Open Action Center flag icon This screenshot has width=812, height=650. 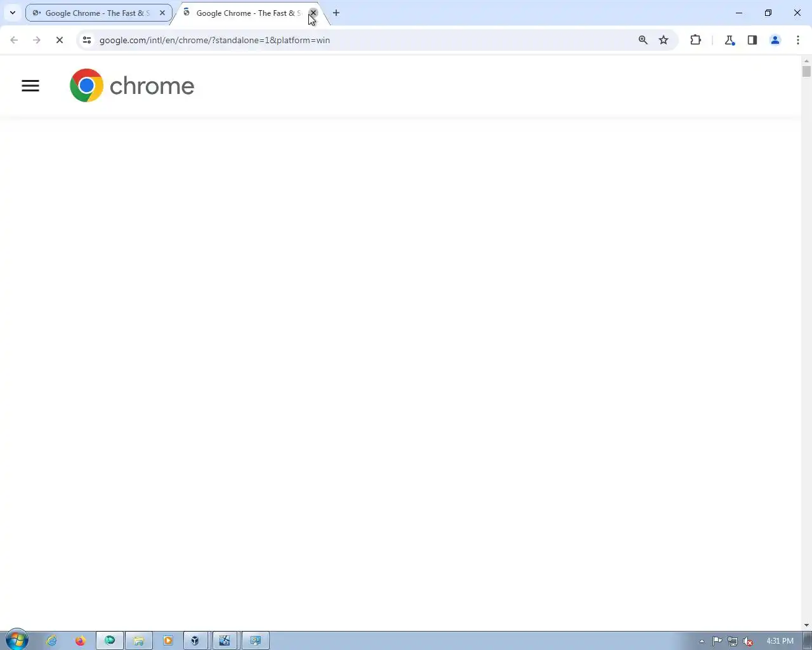click(x=717, y=641)
